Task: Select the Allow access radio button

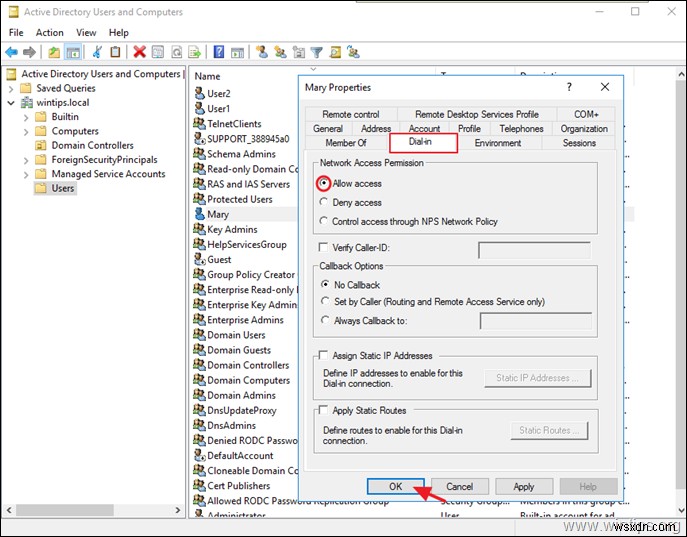Action: (x=323, y=183)
